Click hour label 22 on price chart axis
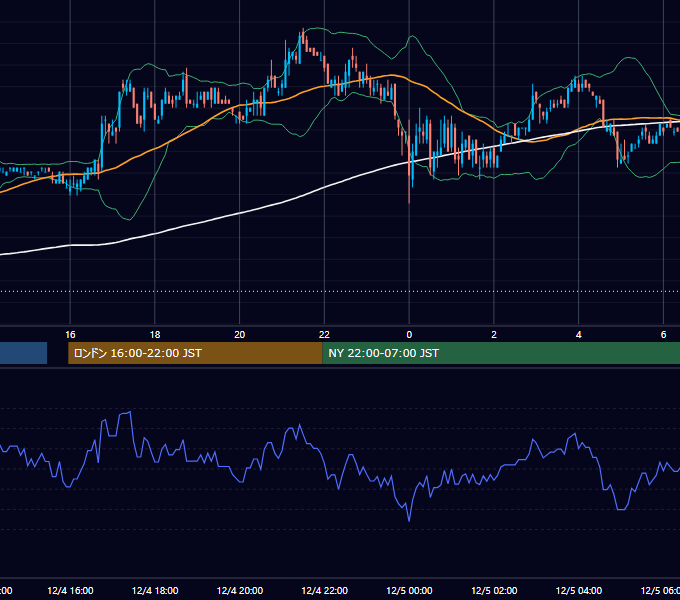Screen dimensions: 680x600 (x=324, y=334)
